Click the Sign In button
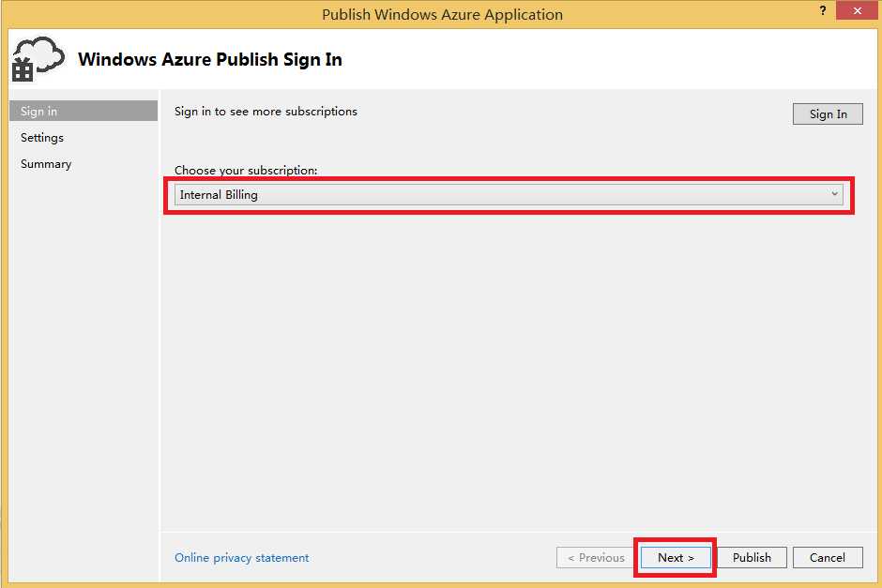The width and height of the screenshot is (882, 588). tap(828, 114)
